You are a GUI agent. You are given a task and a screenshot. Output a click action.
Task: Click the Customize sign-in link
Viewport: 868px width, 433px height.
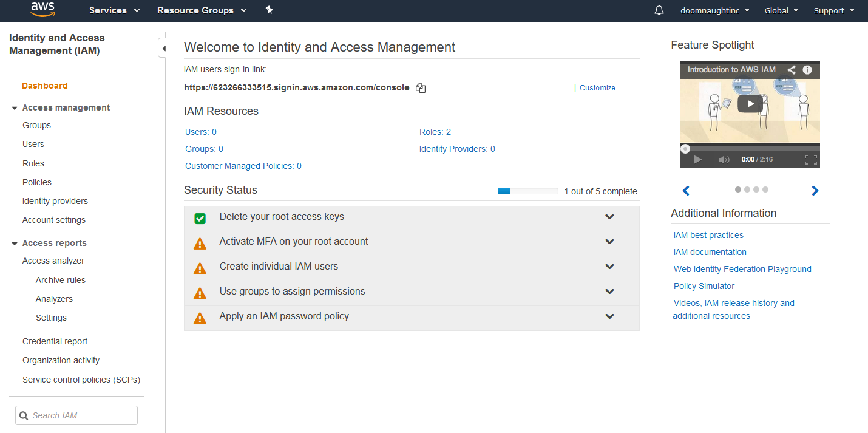597,88
